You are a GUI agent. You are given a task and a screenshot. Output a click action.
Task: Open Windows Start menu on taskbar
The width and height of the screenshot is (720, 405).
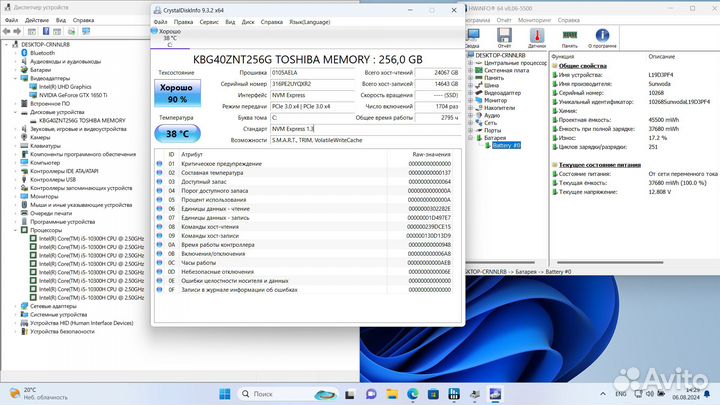[x=225, y=394]
